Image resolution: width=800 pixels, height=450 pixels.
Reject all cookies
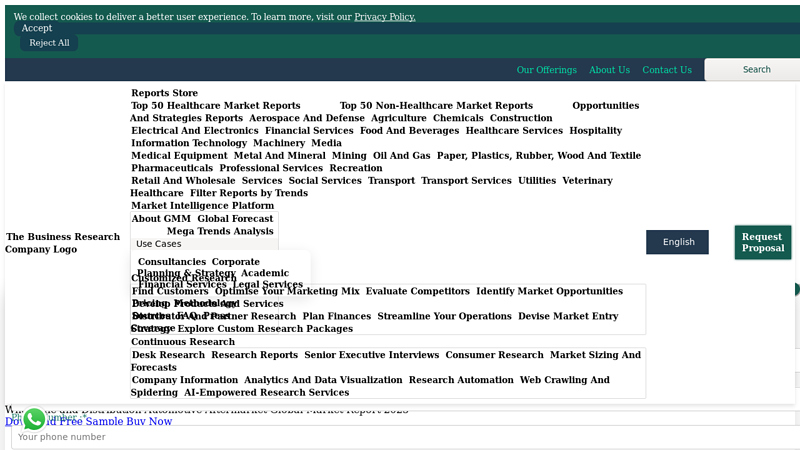(49, 43)
